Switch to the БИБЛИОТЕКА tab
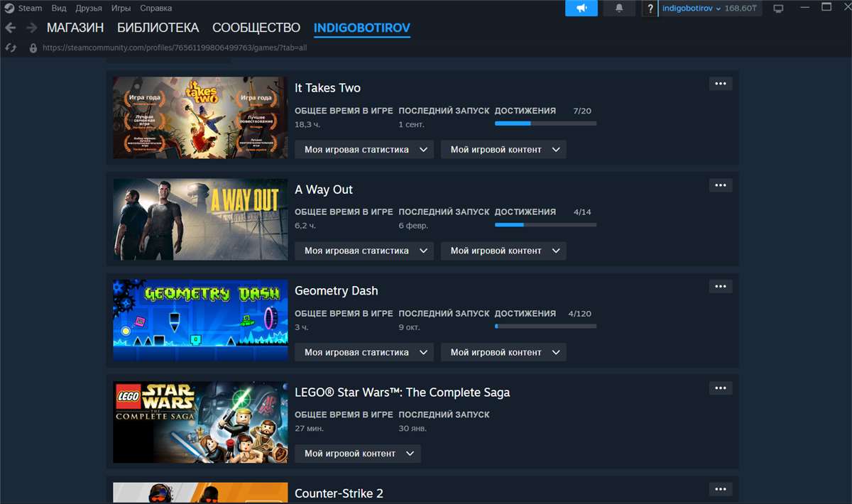The height and width of the screenshot is (504, 852). point(158,28)
